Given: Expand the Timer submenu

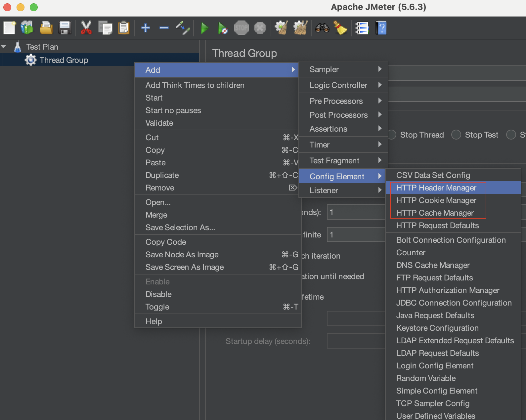Looking at the screenshot, I should pos(343,145).
